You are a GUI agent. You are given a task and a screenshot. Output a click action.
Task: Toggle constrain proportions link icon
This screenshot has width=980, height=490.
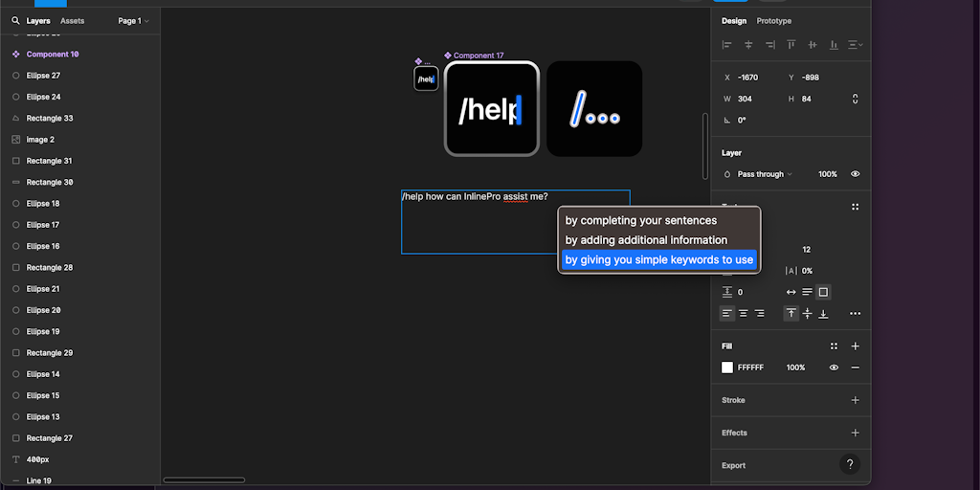click(x=855, y=99)
